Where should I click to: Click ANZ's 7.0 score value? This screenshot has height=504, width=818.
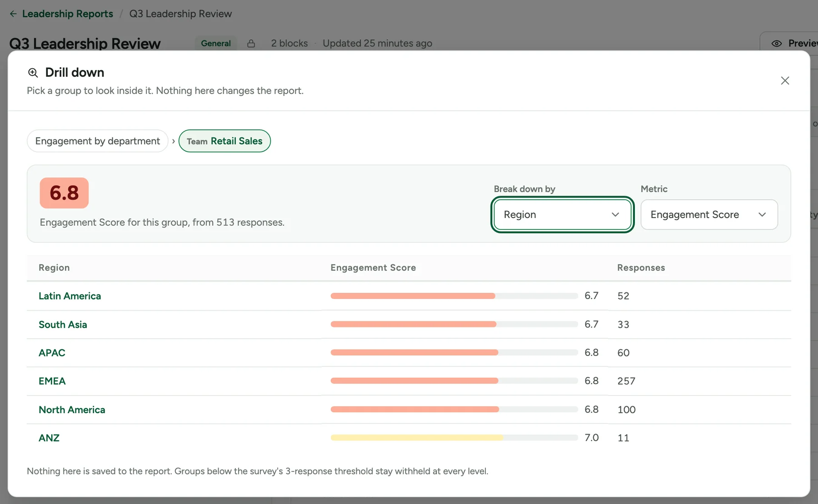(x=591, y=438)
